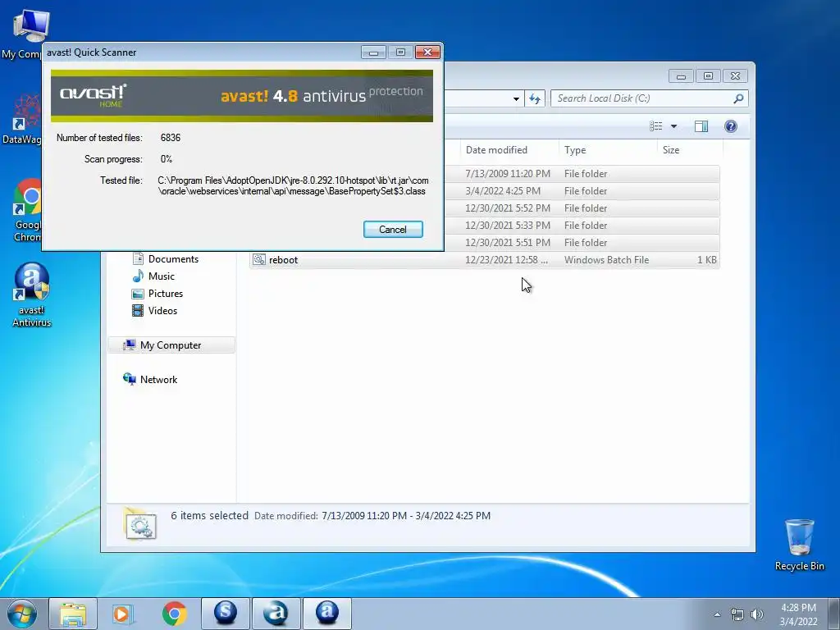Cancel the avast! Quick Scanner scan

pos(393,230)
